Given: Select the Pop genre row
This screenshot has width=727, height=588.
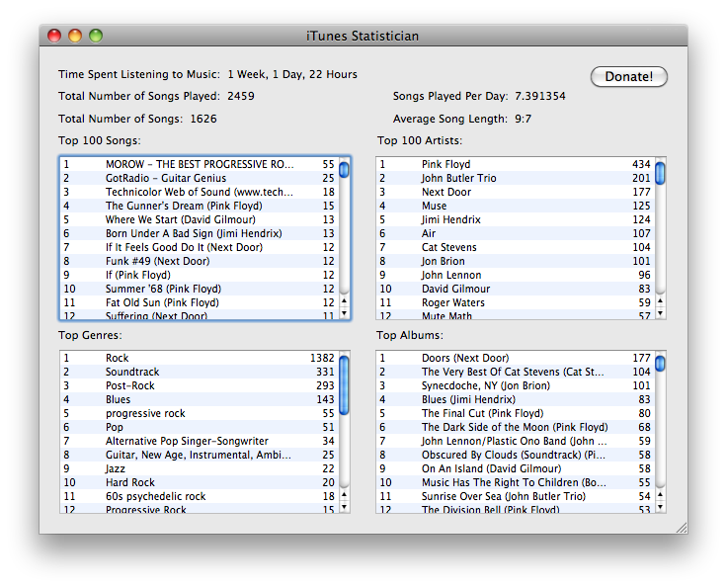Looking at the screenshot, I should [200, 428].
